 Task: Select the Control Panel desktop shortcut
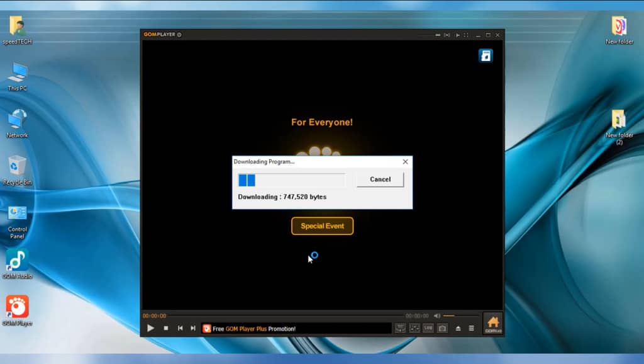(x=17, y=222)
